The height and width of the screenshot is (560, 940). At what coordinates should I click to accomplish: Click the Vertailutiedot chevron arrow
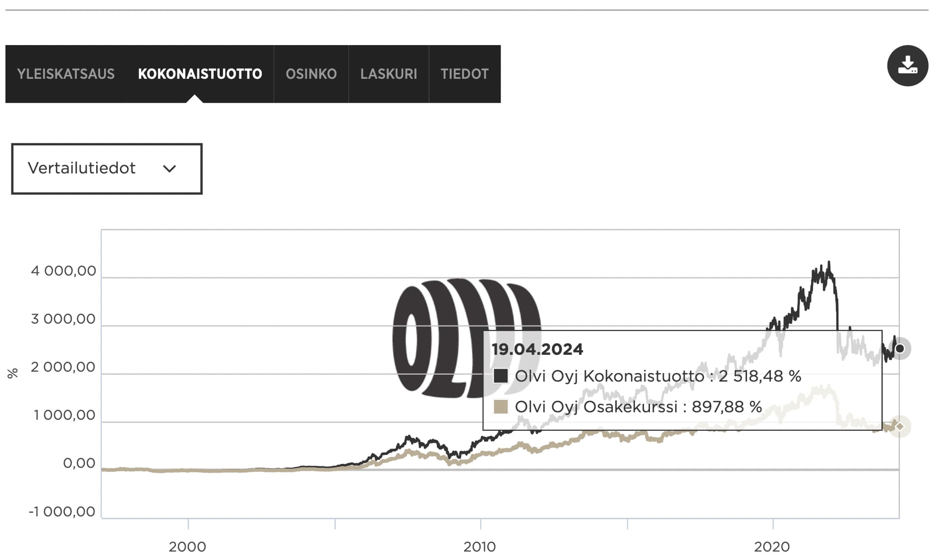[170, 169]
